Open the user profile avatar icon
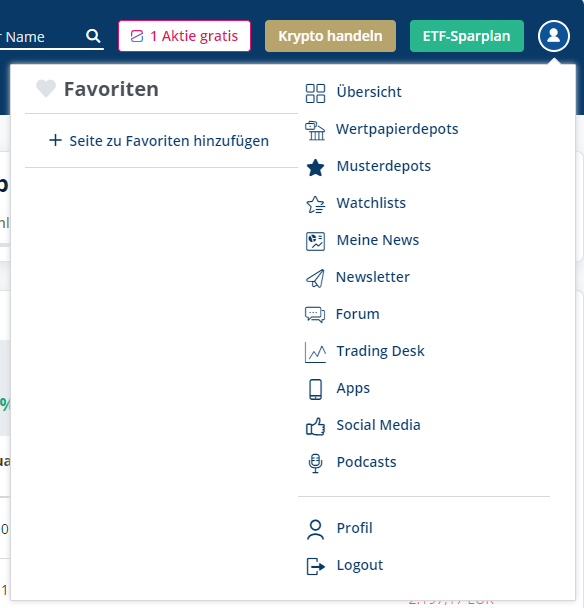Screen dimensions: 584x608 point(553,36)
